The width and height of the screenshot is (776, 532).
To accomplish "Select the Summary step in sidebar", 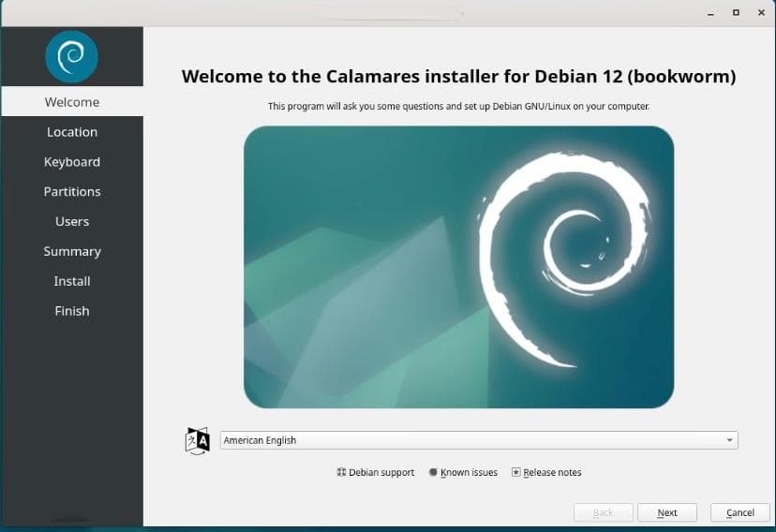I will point(72,251).
